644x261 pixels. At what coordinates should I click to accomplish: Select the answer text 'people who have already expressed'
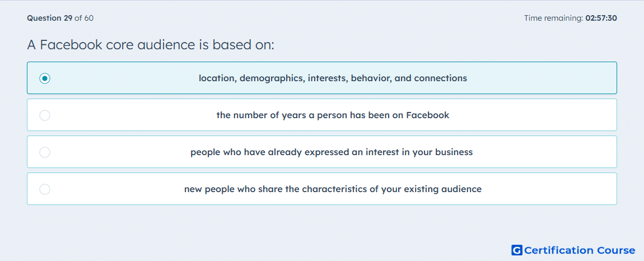(332, 152)
